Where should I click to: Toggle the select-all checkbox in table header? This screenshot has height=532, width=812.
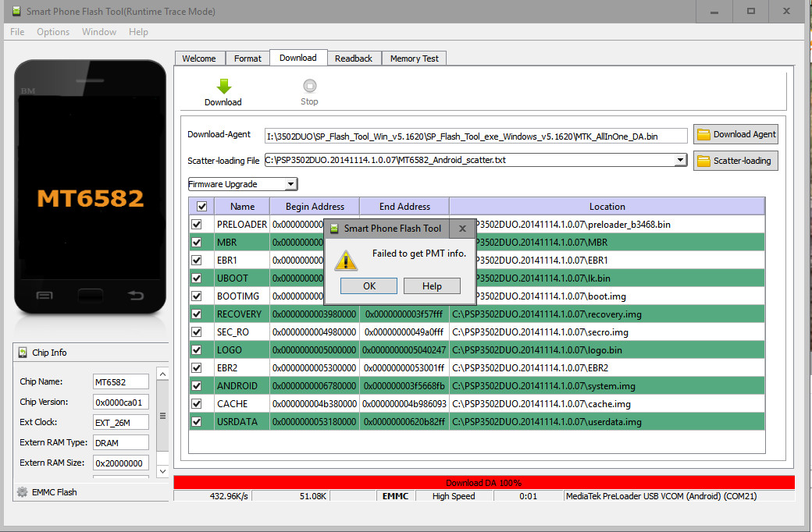(202, 207)
